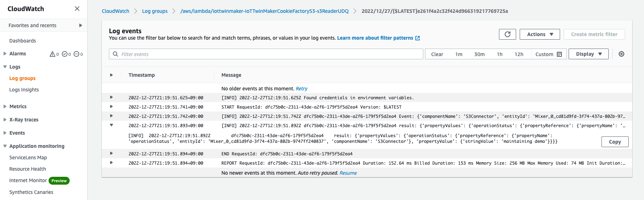Click the alarm triangle status icon
This screenshot has width=644, height=200.
(53, 54)
